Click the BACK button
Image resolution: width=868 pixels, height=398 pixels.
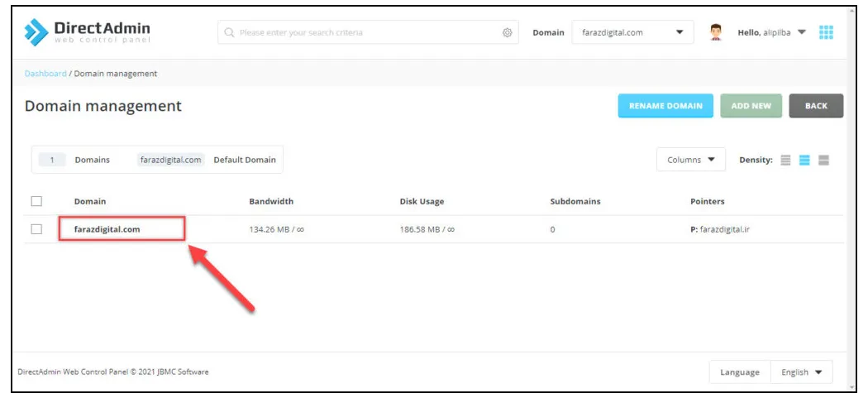[816, 106]
